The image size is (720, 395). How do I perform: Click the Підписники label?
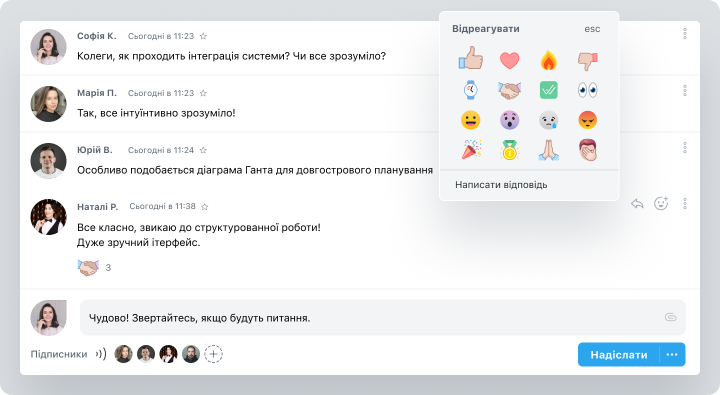tap(59, 354)
